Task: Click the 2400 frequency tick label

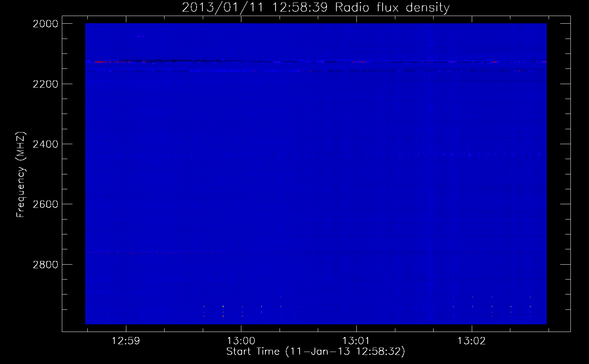Action: (46, 144)
